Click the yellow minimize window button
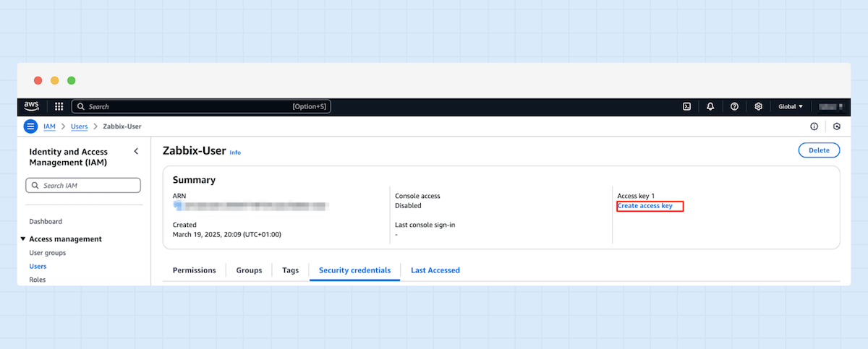 (x=54, y=80)
